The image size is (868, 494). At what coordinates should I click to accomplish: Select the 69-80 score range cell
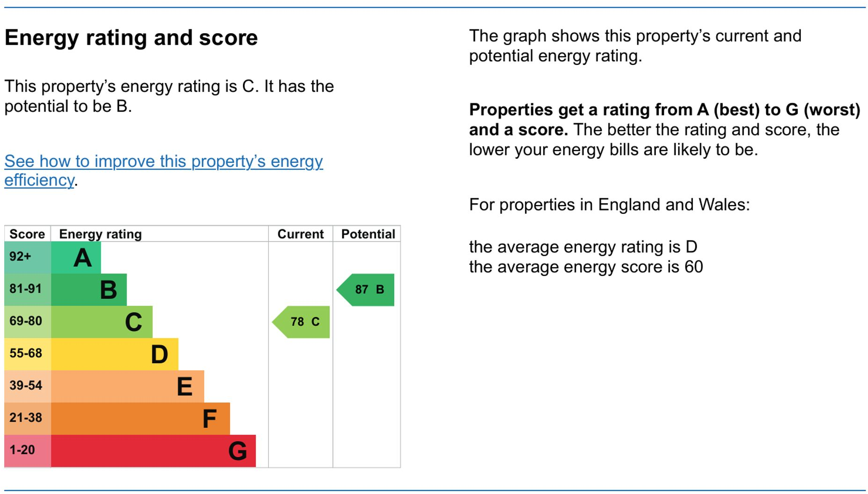tap(27, 322)
